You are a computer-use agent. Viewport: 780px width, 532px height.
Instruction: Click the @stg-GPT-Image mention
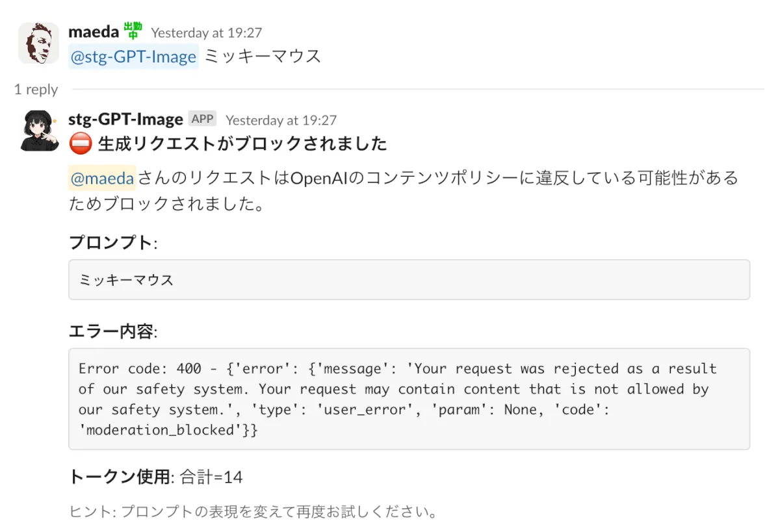(133, 57)
